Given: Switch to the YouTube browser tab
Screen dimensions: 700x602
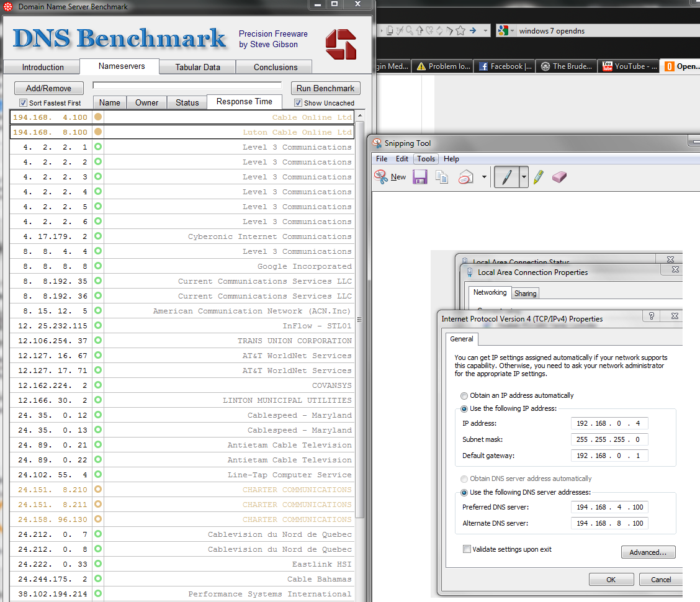Looking at the screenshot, I should [x=629, y=66].
